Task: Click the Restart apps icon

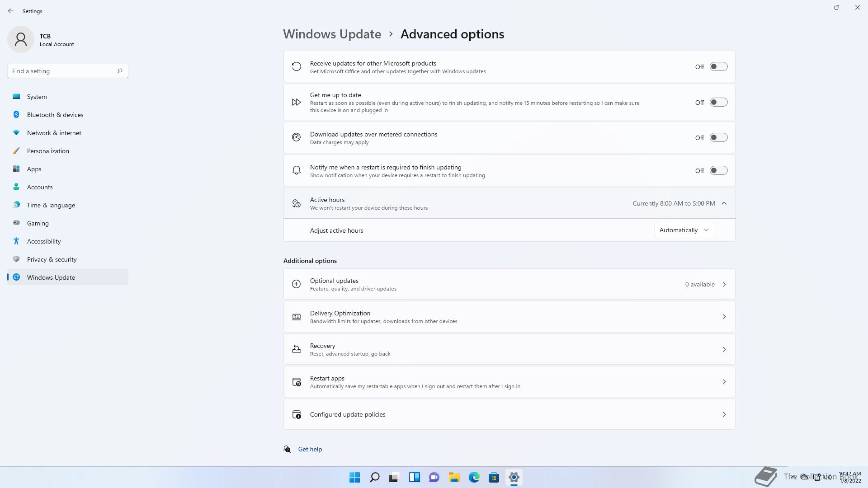Action: (x=297, y=382)
